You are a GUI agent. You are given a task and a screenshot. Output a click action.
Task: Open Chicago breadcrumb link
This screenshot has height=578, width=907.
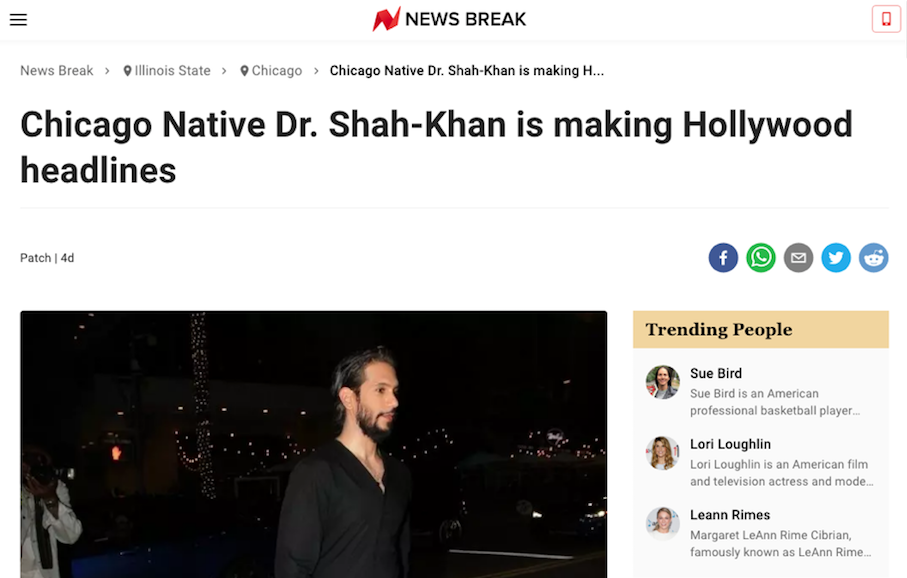[271, 71]
